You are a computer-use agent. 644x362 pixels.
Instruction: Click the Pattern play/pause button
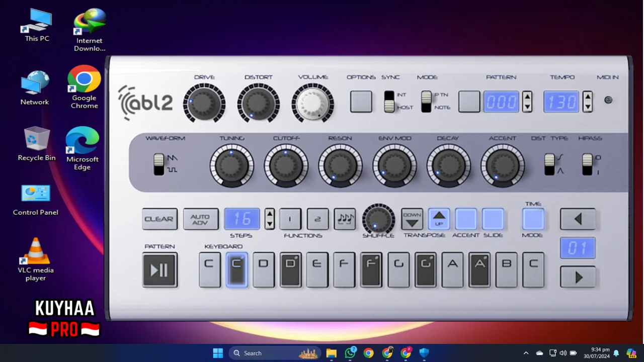point(160,270)
